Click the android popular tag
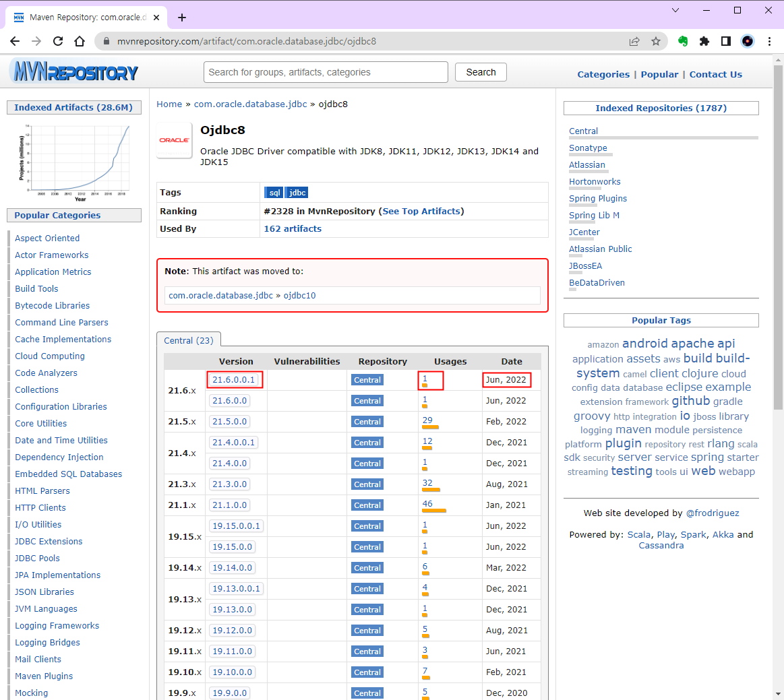The width and height of the screenshot is (784, 700). point(644,343)
